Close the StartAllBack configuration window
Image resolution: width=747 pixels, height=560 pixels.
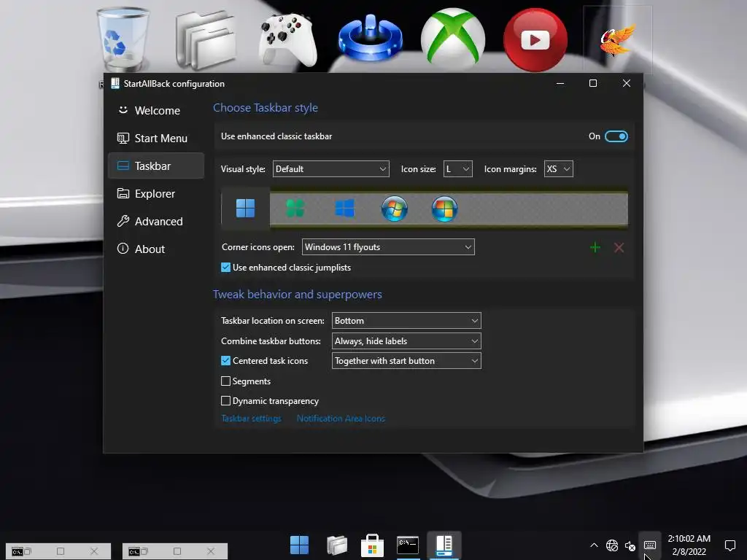click(627, 83)
